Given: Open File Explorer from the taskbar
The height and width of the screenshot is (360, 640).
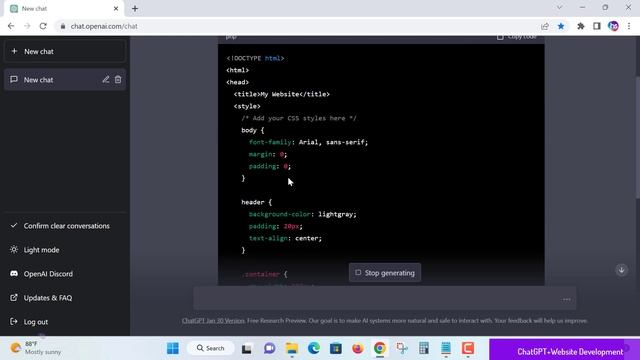Looking at the screenshot, I should tap(291, 348).
